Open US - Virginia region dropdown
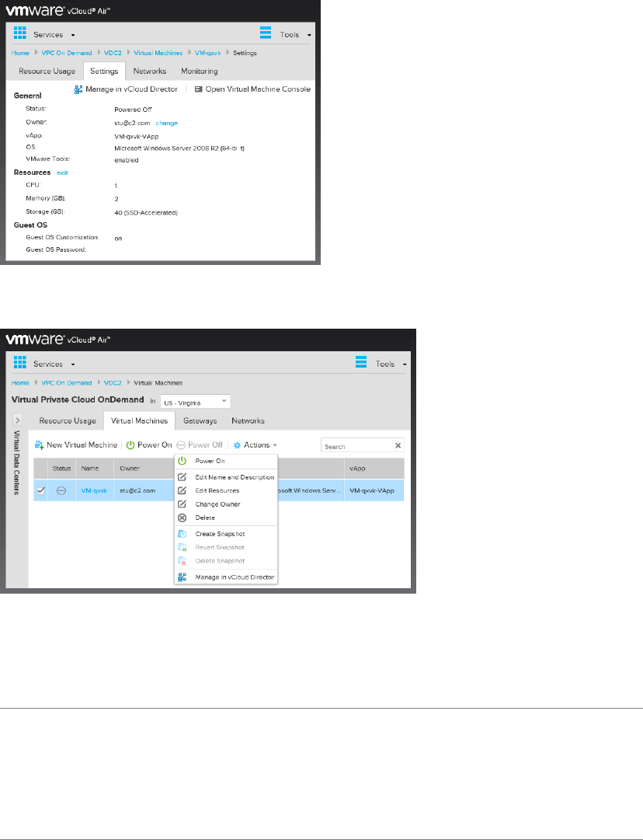The height and width of the screenshot is (840, 643). (x=196, y=402)
